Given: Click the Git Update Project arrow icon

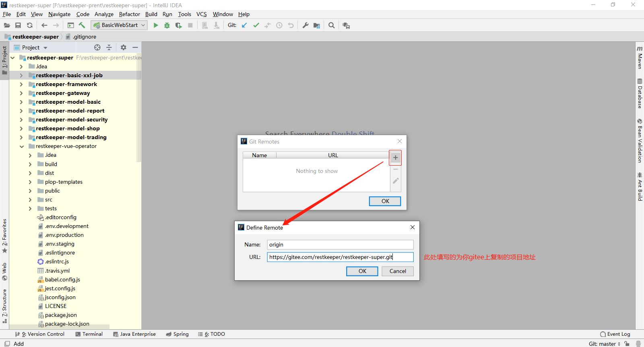Looking at the screenshot, I should tap(244, 25).
